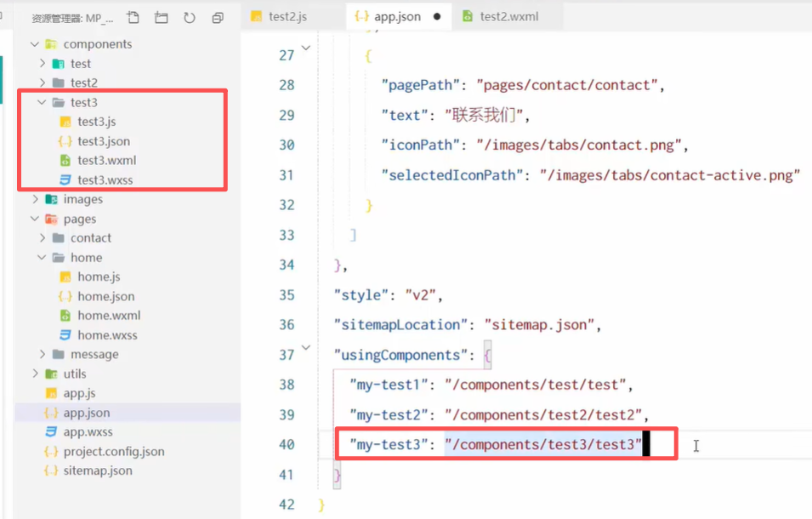This screenshot has height=519, width=812.
Task: Expand the message folder chevron
Action: click(x=43, y=354)
